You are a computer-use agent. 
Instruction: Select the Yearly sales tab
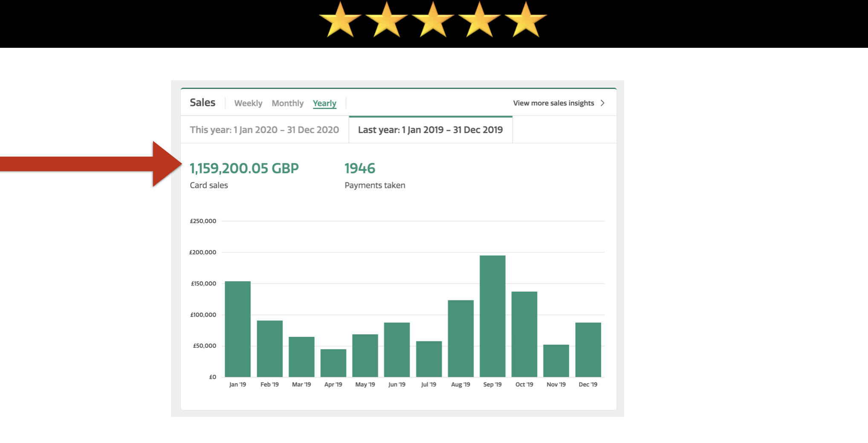click(x=324, y=103)
